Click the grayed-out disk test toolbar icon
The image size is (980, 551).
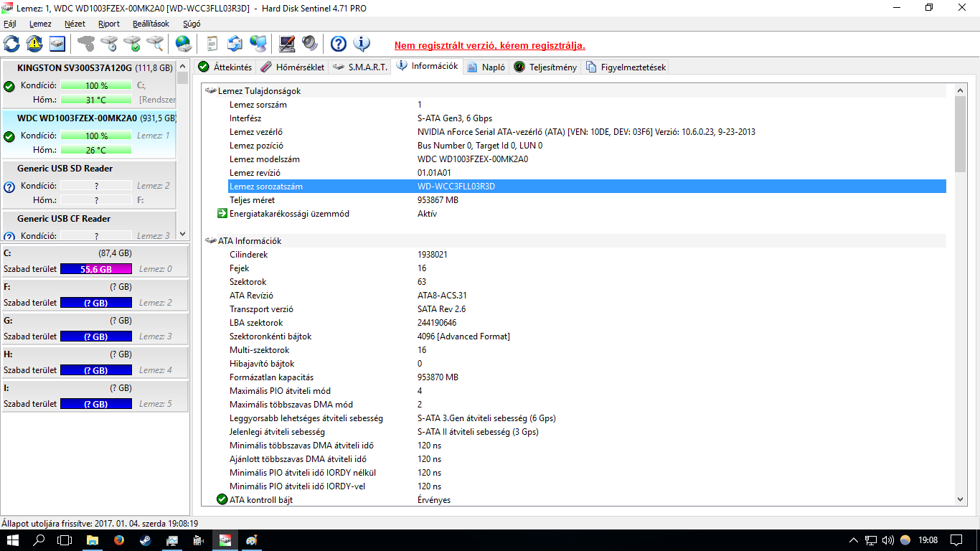86,44
